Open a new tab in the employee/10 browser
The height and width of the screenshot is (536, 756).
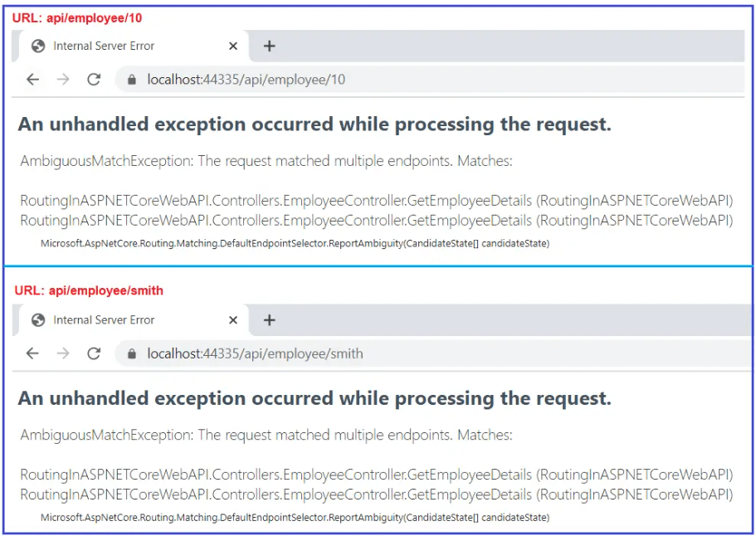269,46
